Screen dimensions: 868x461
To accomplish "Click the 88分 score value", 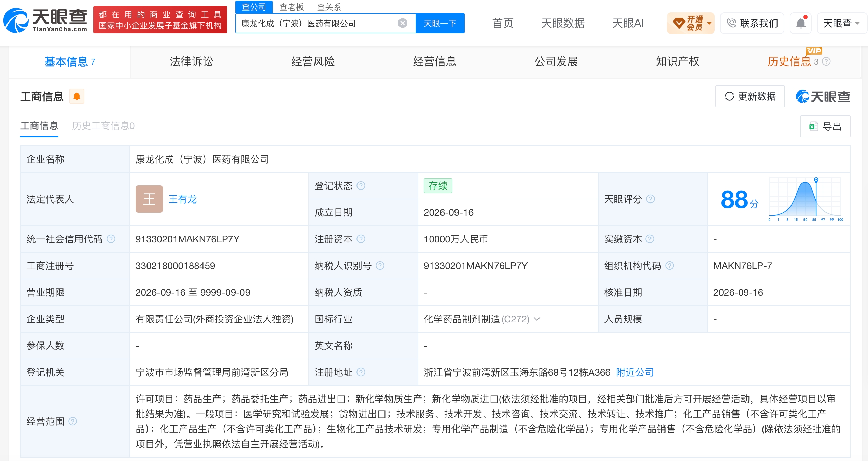I will click(x=739, y=199).
